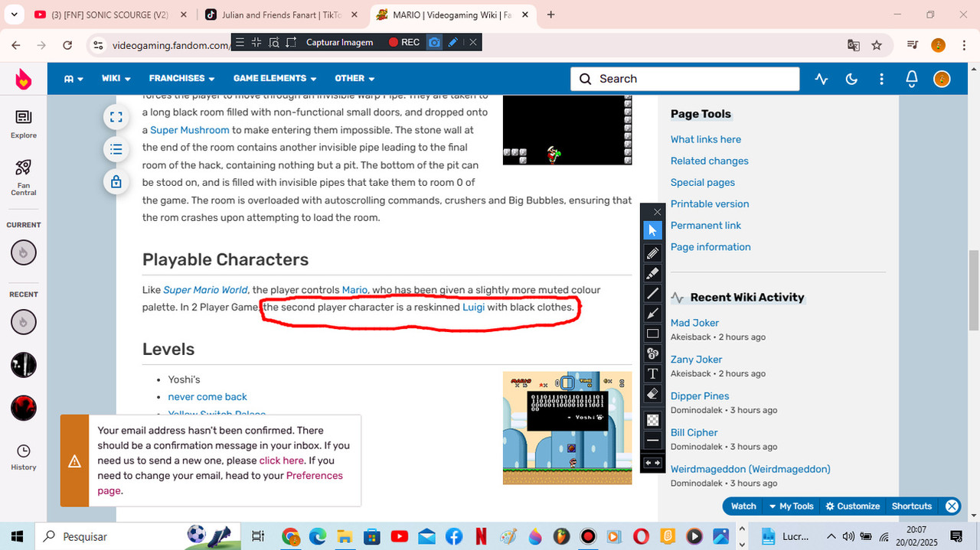
Task: Open the 'Page information' link
Action: pos(710,247)
